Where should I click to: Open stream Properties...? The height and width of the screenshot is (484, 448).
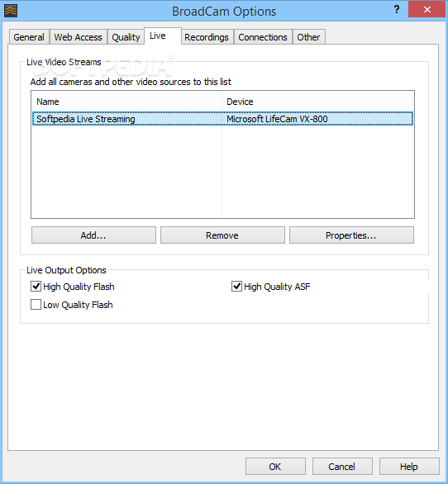[351, 235]
